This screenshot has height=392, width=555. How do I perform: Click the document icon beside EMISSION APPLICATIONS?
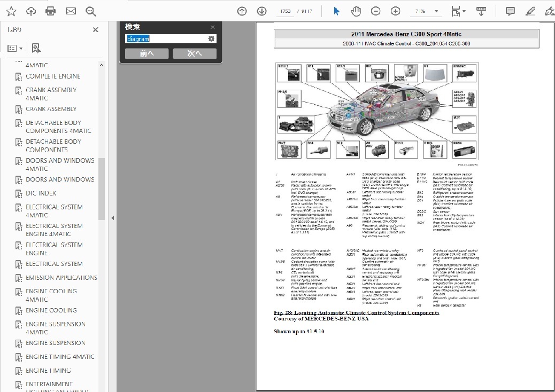click(19, 278)
